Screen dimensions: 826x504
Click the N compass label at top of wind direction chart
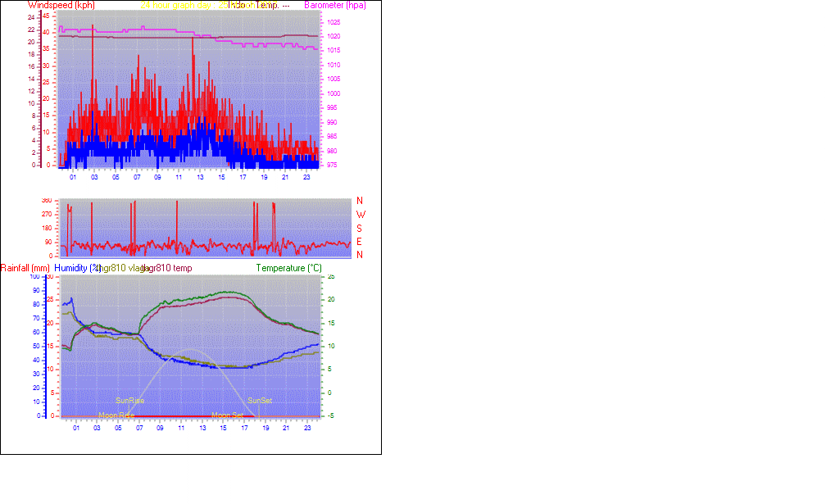click(x=360, y=201)
